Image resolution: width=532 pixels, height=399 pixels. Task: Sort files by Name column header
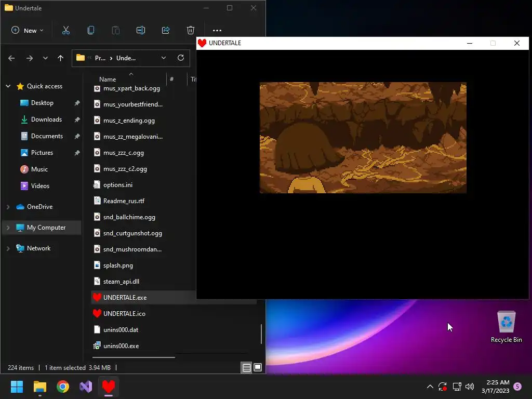pos(108,79)
